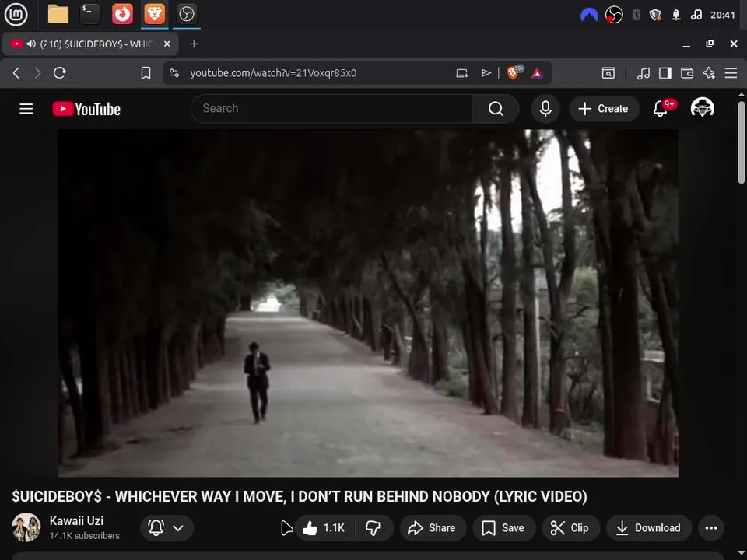Focus the YouTube Search field

[x=331, y=109]
